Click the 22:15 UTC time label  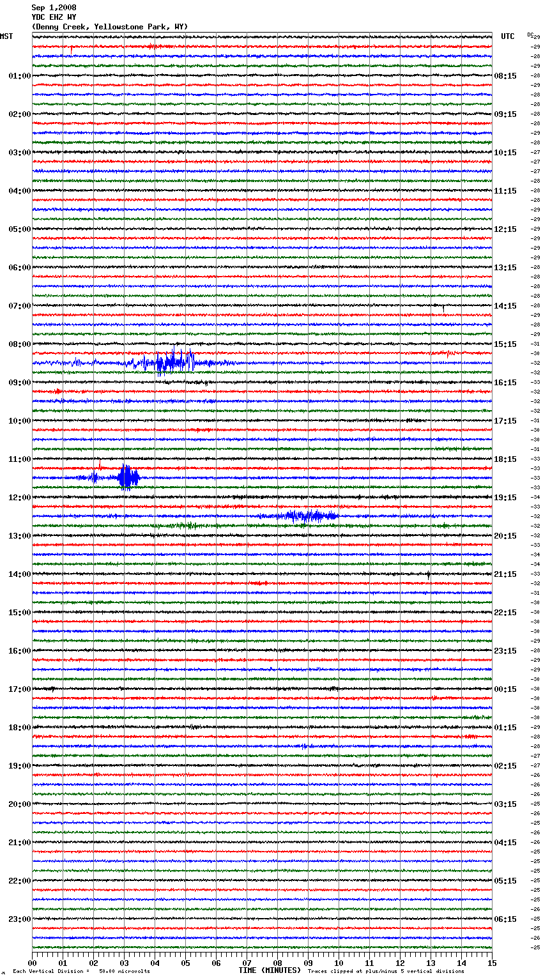[505, 613]
